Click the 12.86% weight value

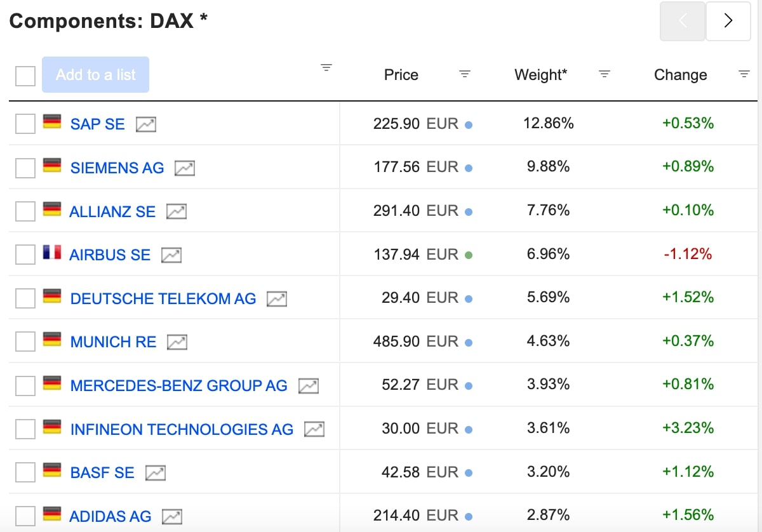coord(549,123)
